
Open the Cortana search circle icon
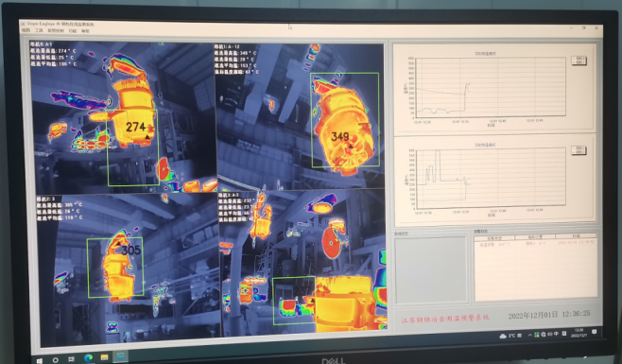pyautogui.click(x=56, y=359)
